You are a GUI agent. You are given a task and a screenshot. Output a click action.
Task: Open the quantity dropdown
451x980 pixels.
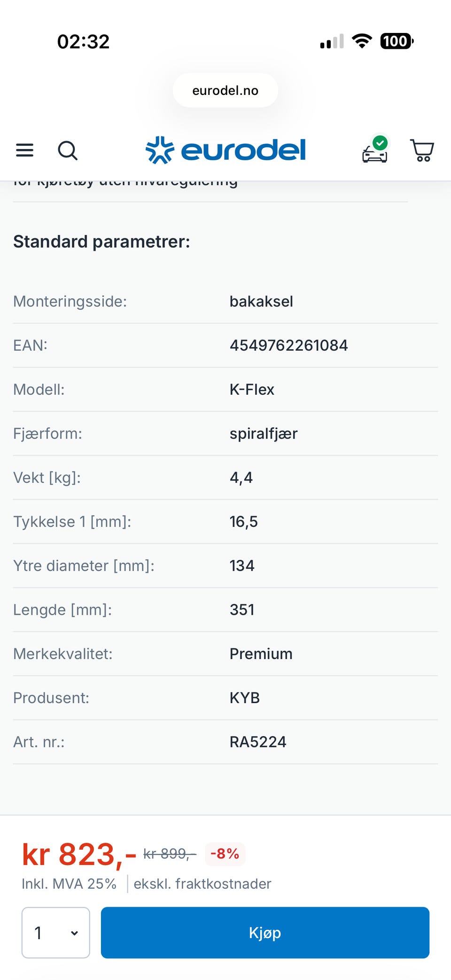(x=56, y=933)
